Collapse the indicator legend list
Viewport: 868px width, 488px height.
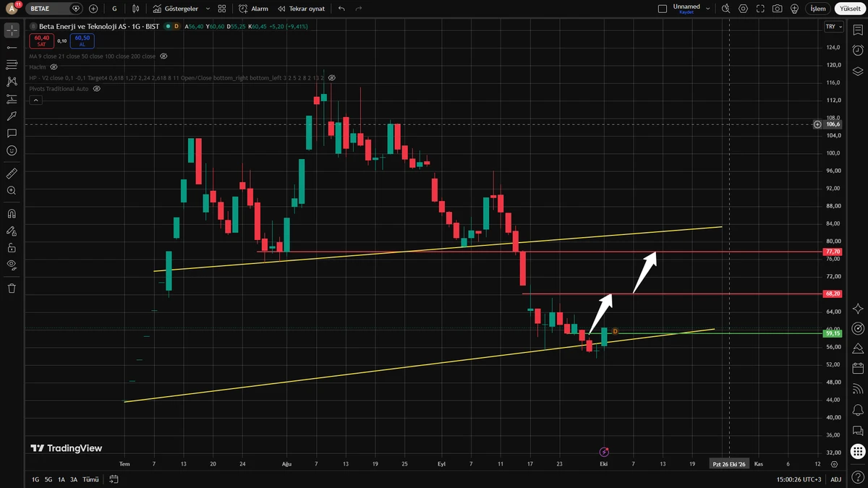pyautogui.click(x=35, y=100)
